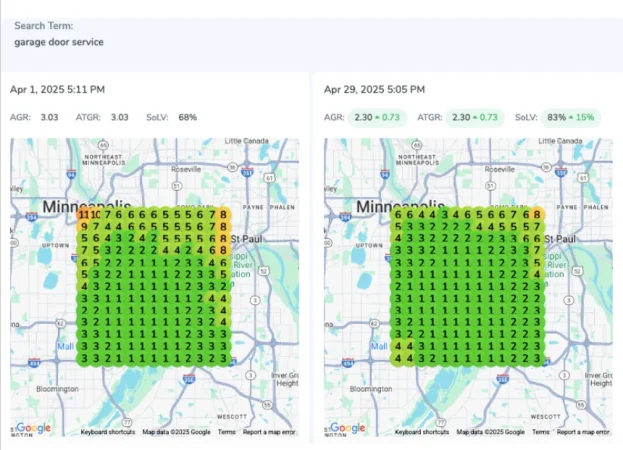Click the St Paul label on right map
623x450 pixels.
point(560,239)
